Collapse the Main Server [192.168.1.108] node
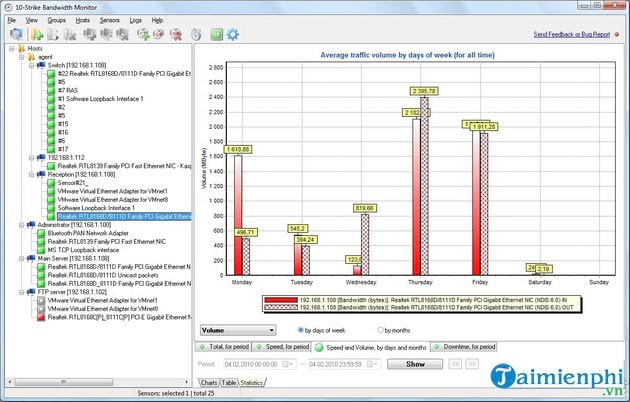The height and width of the screenshot is (402, 630). (22, 259)
